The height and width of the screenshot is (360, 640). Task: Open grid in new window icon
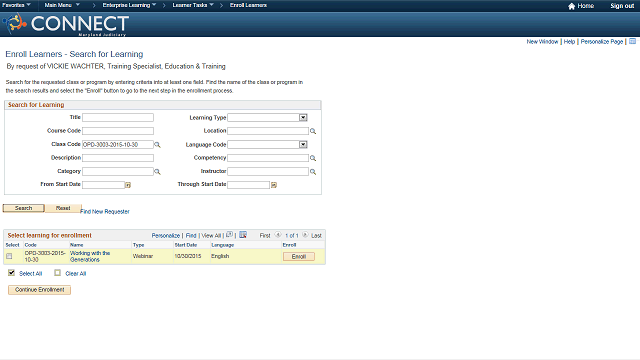click(229, 235)
